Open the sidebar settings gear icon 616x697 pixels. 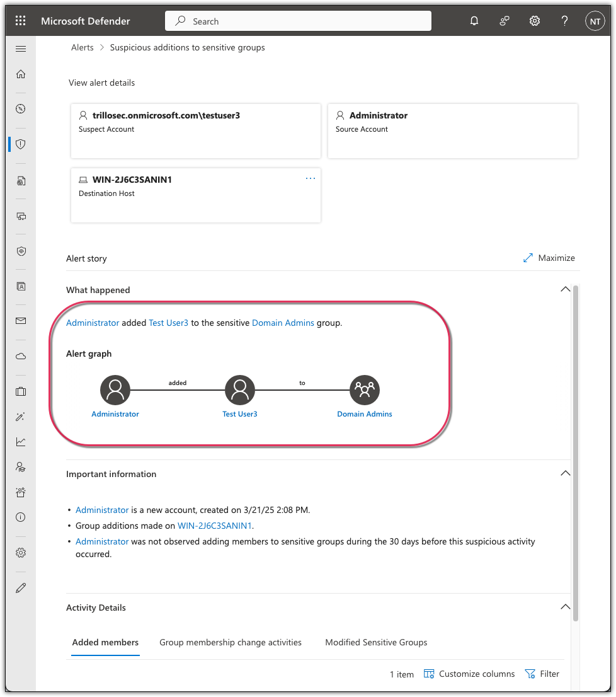(21, 553)
